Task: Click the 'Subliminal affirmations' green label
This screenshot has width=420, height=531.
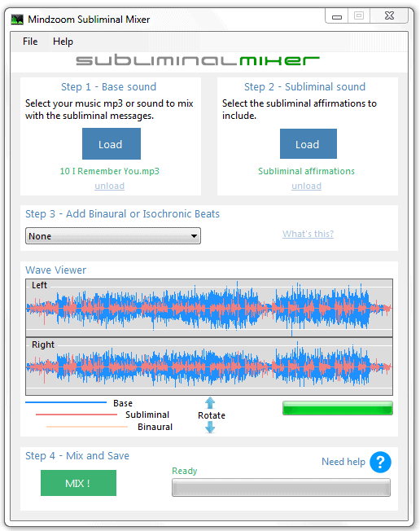Action: [x=306, y=171]
